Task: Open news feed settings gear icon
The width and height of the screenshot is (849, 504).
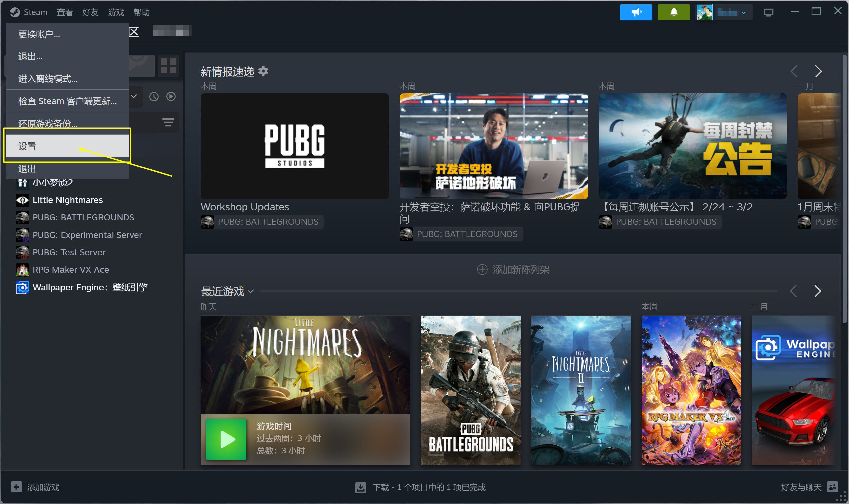Action: [263, 71]
